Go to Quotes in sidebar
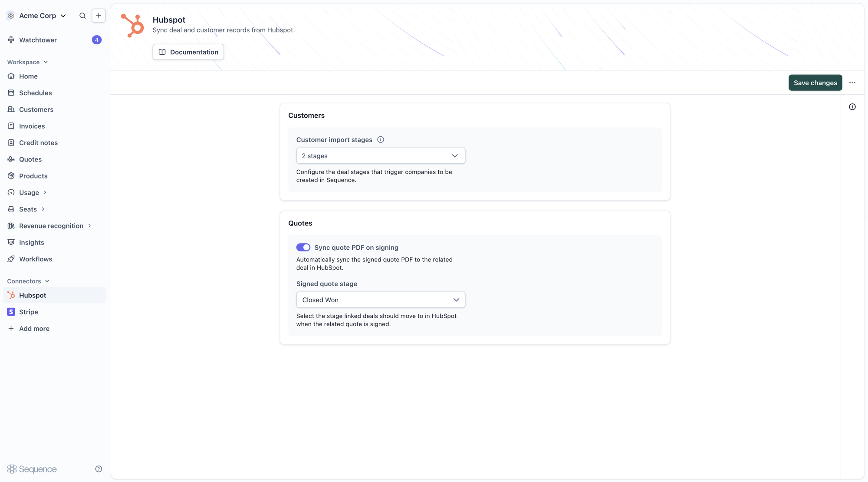The width and height of the screenshot is (868, 482). pos(30,159)
